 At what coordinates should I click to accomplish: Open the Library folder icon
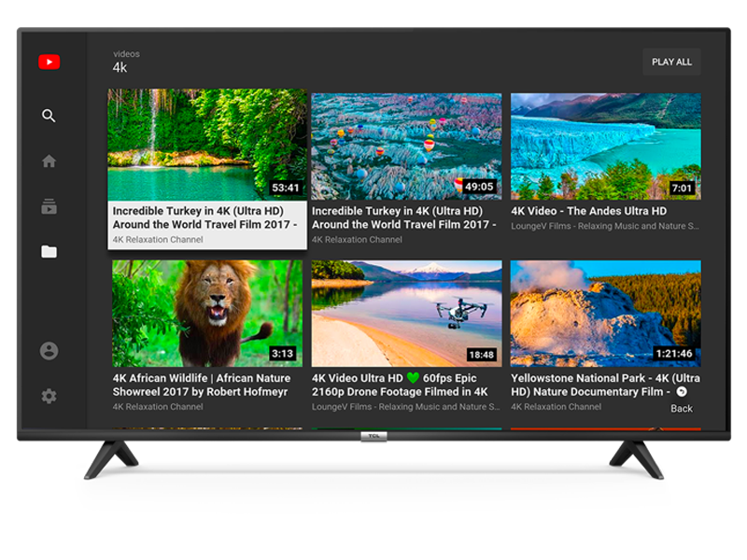pyautogui.click(x=48, y=253)
